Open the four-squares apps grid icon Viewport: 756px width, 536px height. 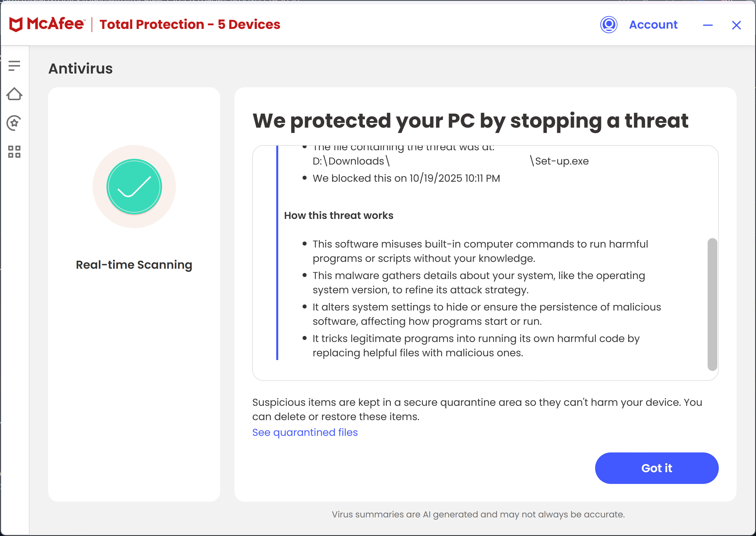(x=14, y=151)
